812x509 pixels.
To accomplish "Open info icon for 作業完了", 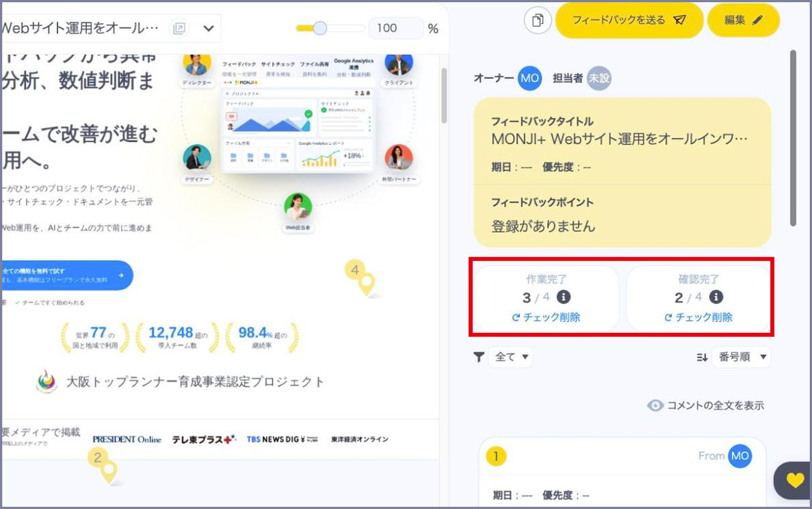I will pyautogui.click(x=564, y=297).
